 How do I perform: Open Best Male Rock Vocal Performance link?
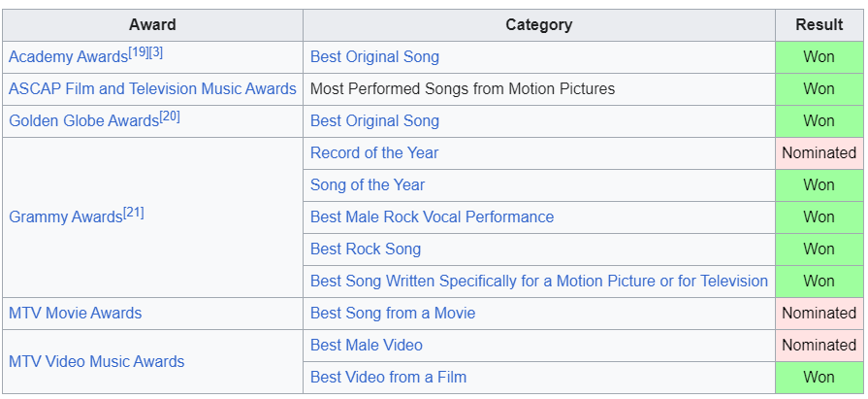[432, 216]
